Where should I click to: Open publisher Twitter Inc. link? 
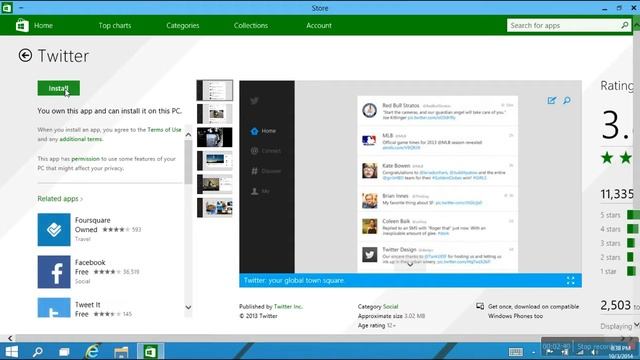click(288, 307)
